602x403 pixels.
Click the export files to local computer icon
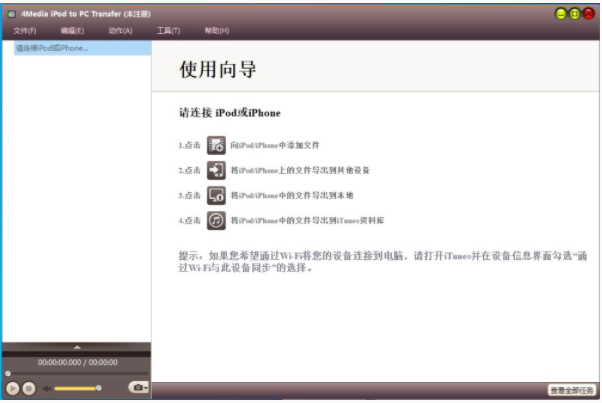coord(216,195)
